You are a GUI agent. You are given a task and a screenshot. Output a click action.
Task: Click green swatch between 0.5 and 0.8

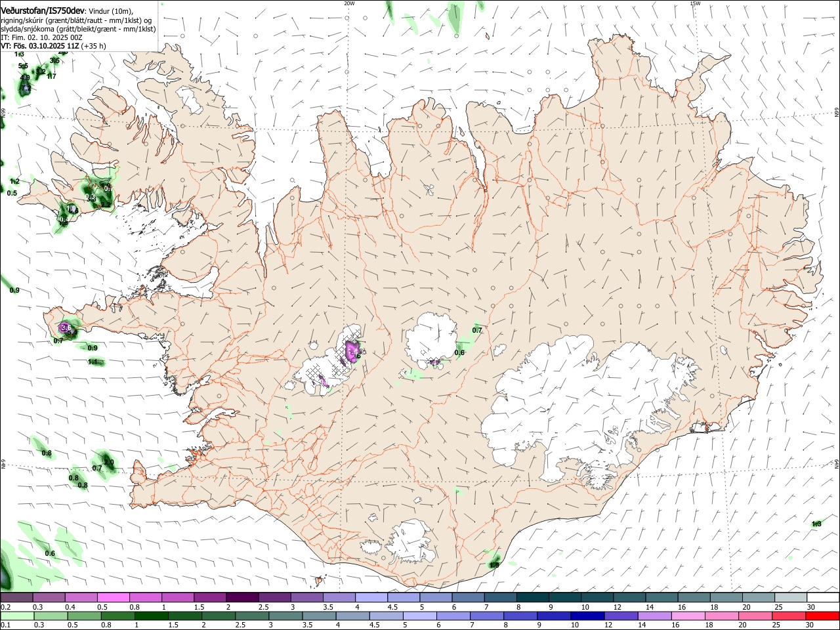point(84,616)
